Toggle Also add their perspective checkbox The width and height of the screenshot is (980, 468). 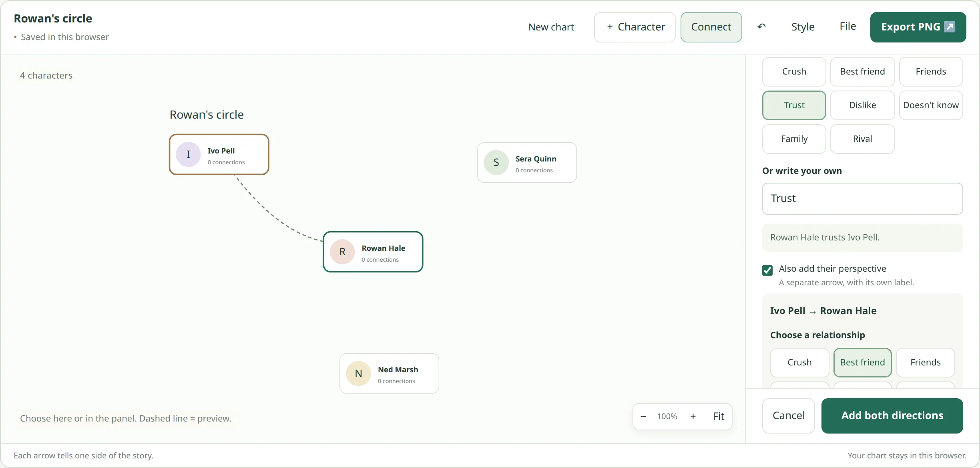pyautogui.click(x=767, y=270)
